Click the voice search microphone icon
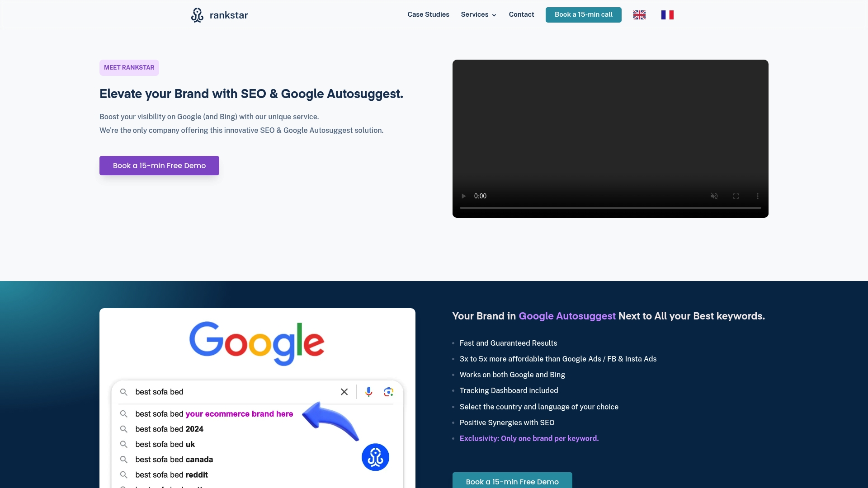Viewport: 868px width, 488px height. pos(369,392)
